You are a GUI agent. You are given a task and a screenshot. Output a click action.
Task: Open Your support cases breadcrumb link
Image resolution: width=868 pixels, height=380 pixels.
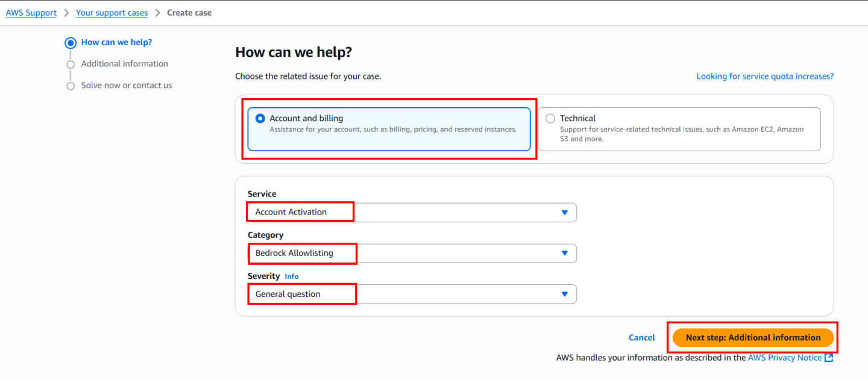tap(112, 13)
